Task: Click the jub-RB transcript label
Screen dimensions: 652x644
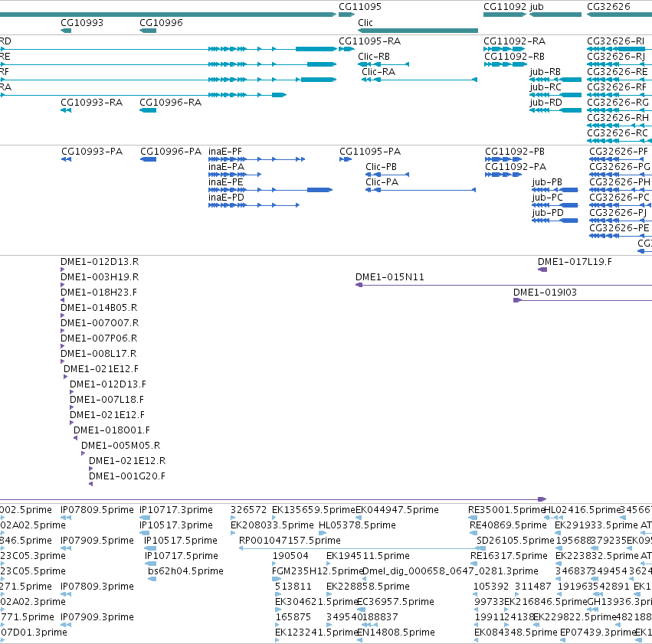Action: 546,72
